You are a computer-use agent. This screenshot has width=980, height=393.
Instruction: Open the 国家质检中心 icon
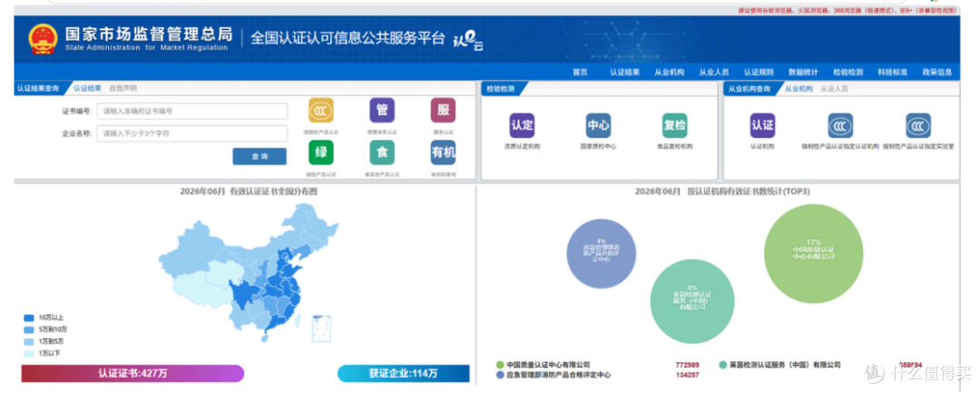(598, 125)
